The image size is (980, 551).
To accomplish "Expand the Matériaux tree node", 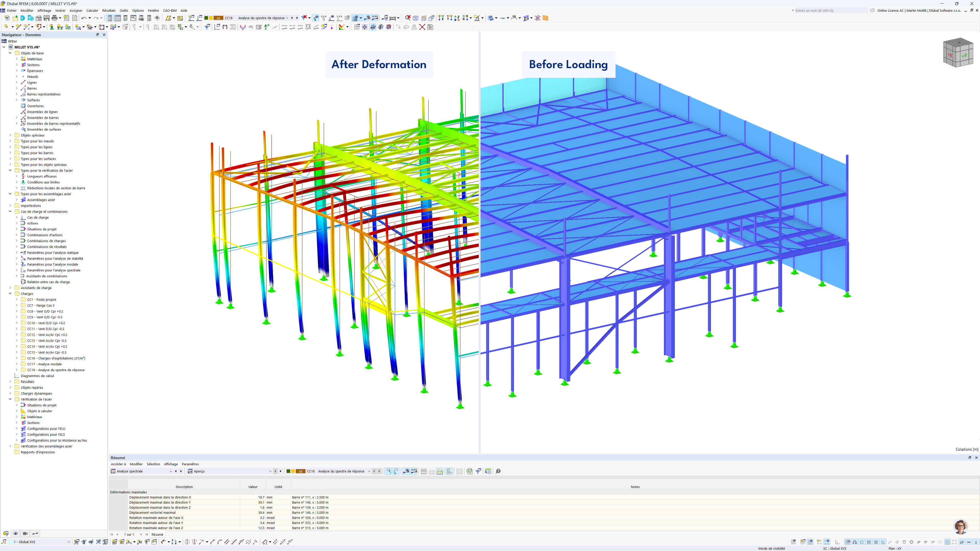I will [x=17, y=59].
